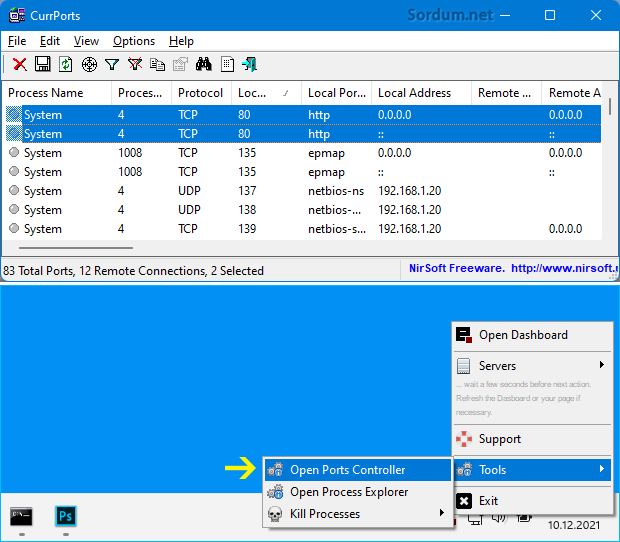This screenshot has height=542, width=620.
Task: Click the Refresh toolbar icon
Action: pyautogui.click(x=66, y=64)
